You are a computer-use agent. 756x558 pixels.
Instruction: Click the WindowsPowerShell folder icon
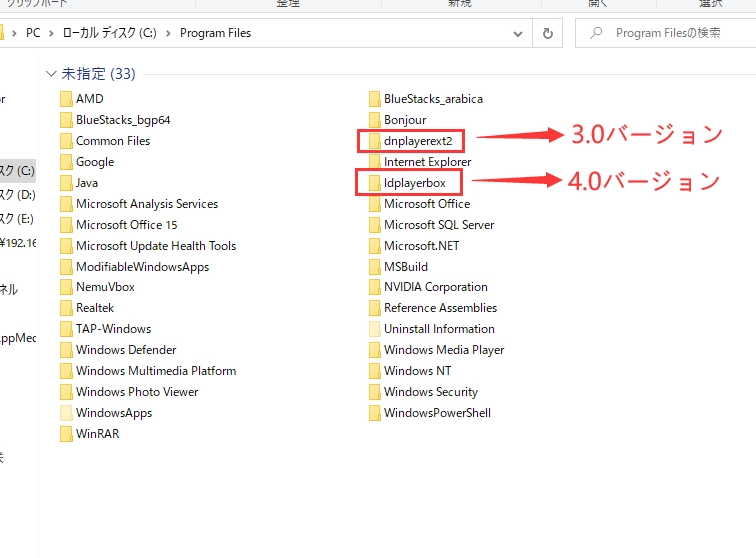tap(375, 413)
